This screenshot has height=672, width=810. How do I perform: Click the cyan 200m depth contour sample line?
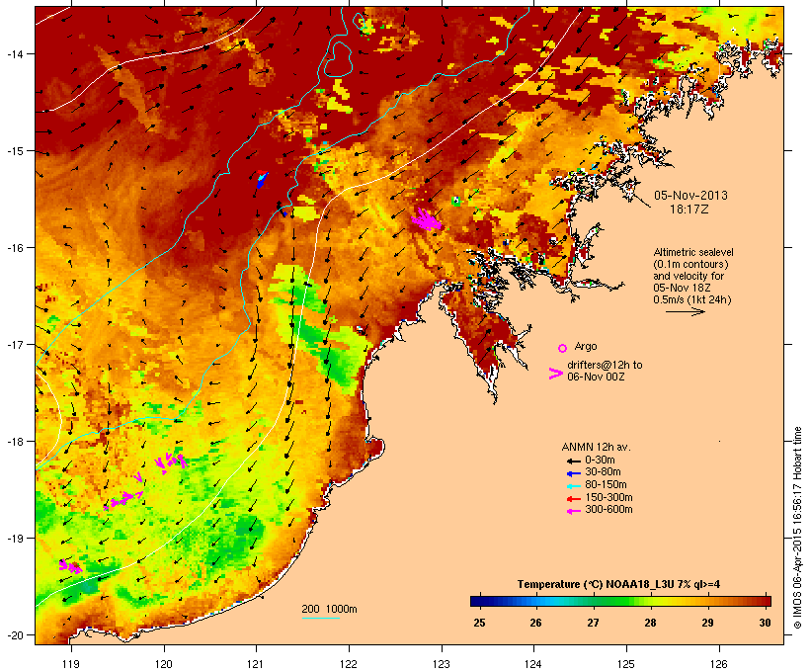[x=321, y=618]
